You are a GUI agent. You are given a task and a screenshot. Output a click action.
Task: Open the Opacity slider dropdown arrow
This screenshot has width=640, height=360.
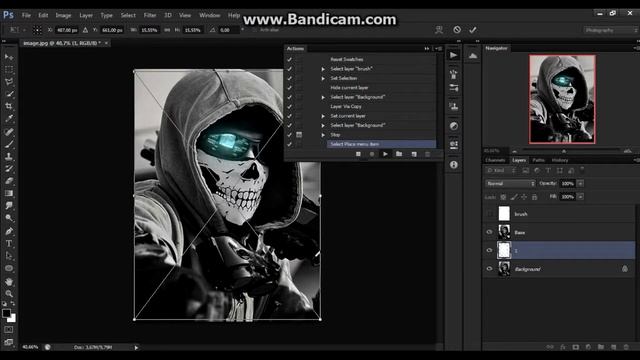point(580,184)
